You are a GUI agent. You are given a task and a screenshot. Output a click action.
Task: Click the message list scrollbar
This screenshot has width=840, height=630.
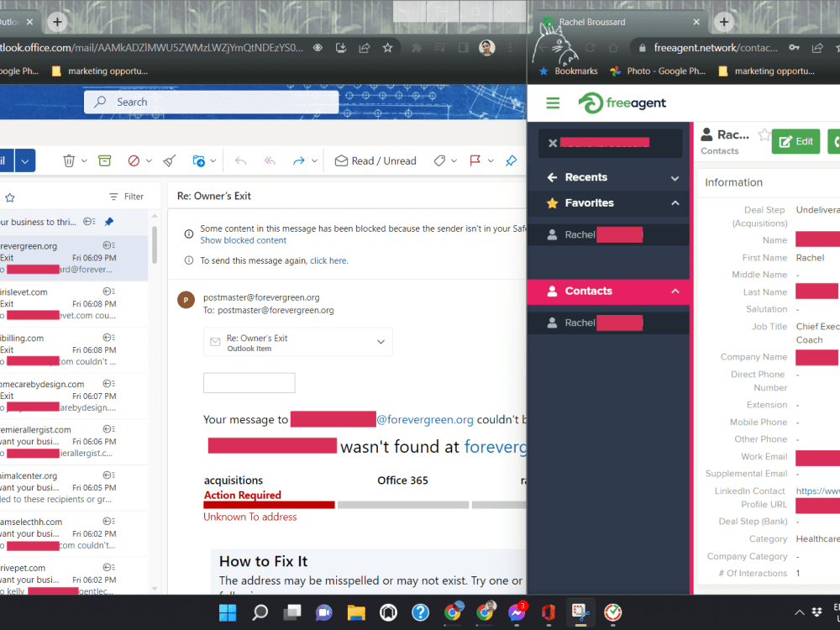pos(155,244)
